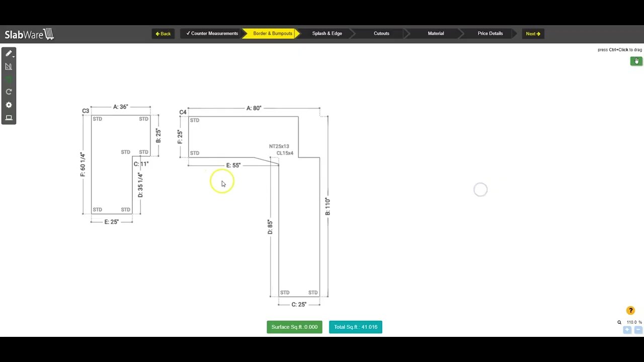Proceed with the Next button
Viewport: 644px width, 362px height.
click(x=533, y=34)
